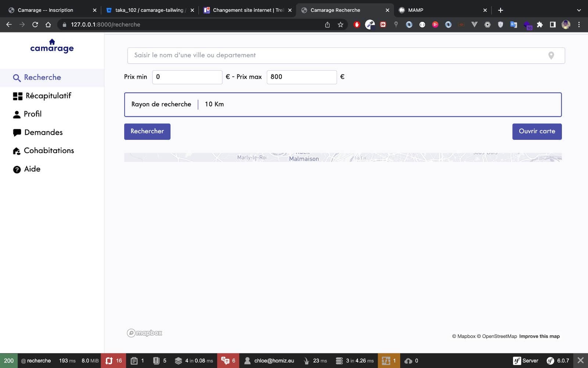Click the map strip showing Malmaison

[x=343, y=158]
